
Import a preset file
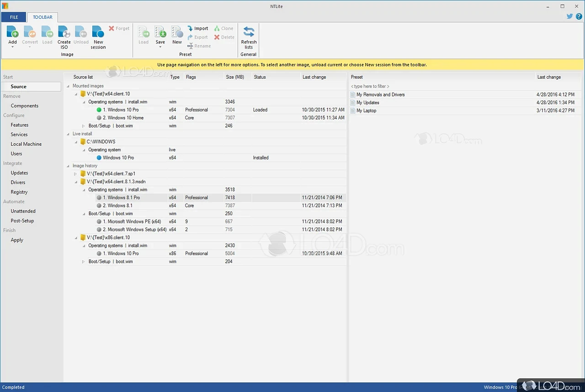click(198, 28)
